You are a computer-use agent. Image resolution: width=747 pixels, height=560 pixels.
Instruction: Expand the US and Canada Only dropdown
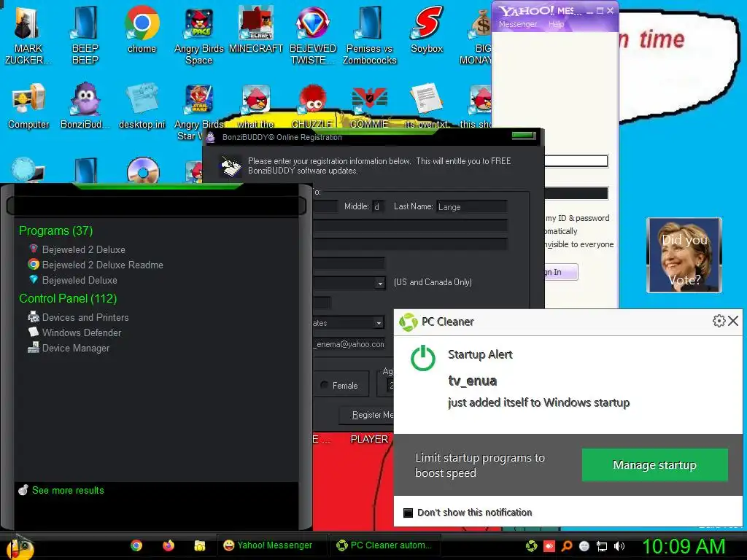(379, 283)
